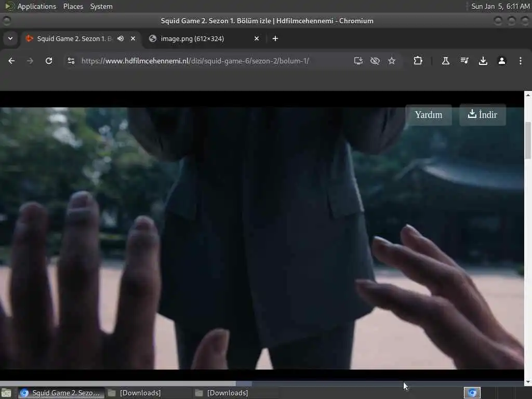Click the scroll down arrow
Viewport: 532px width, 399px height.
pos(528,382)
